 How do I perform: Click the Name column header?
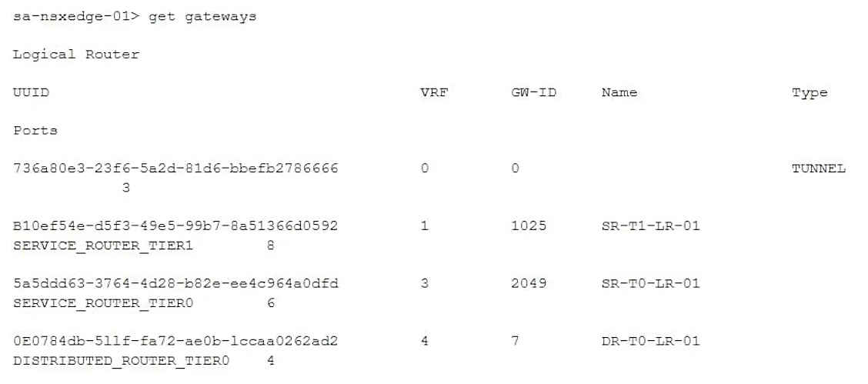pyautogui.click(x=619, y=93)
